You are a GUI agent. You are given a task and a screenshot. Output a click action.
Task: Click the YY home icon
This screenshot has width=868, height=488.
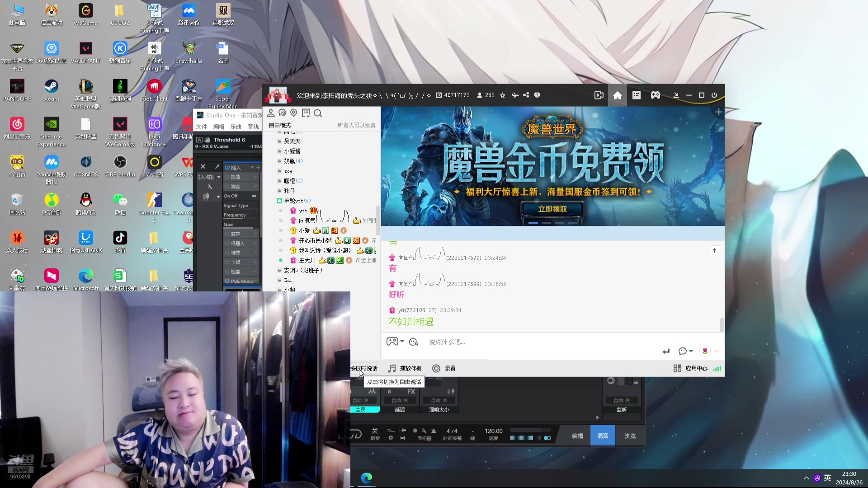click(x=617, y=95)
